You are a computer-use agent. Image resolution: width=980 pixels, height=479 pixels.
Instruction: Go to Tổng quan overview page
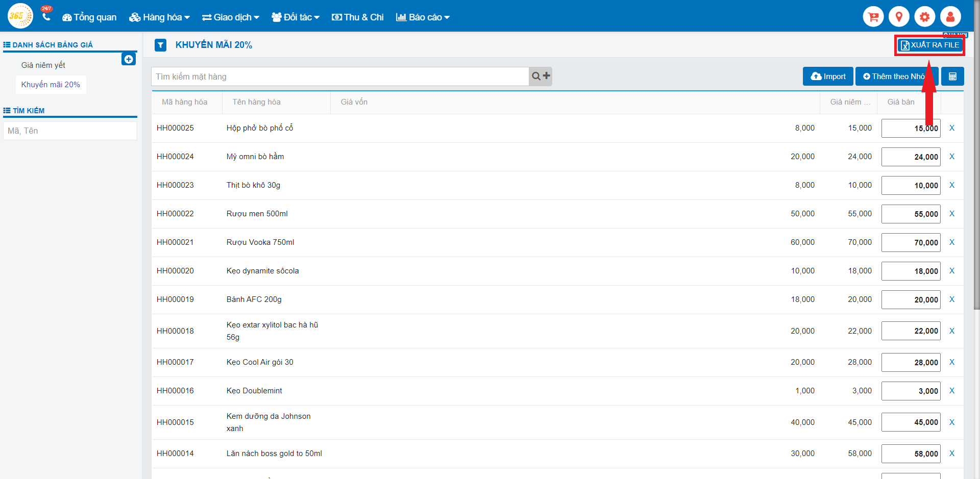click(89, 17)
